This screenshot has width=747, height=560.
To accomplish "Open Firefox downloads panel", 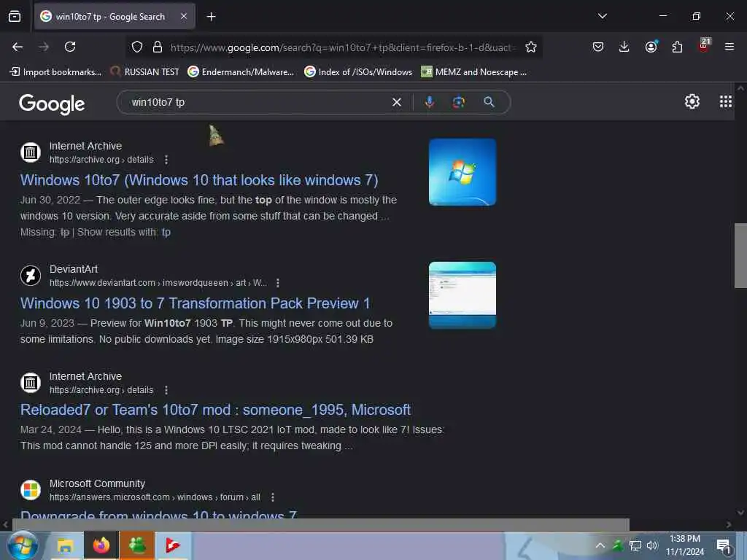I will point(624,47).
